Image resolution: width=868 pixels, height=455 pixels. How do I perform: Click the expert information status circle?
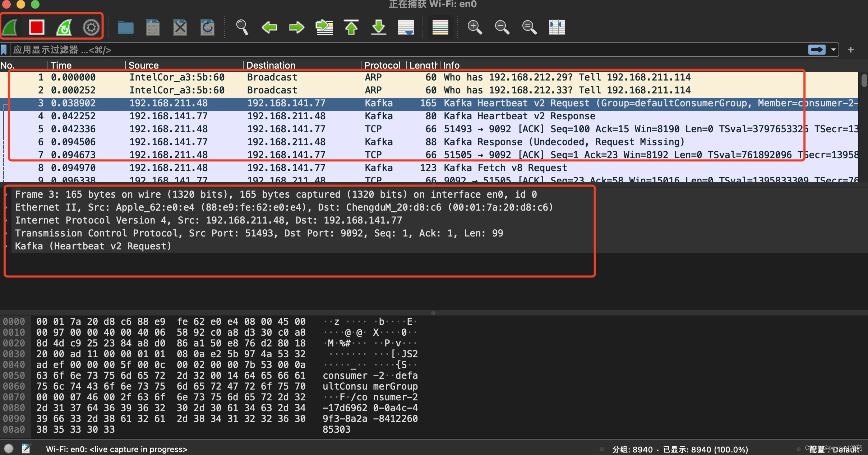pyautogui.click(x=9, y=449)
